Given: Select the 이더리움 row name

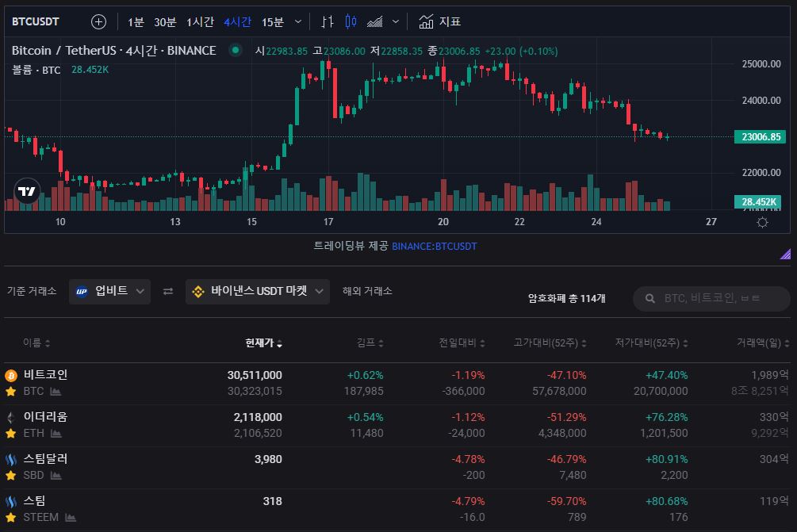Looking at the screenshot, I should 45,417.
